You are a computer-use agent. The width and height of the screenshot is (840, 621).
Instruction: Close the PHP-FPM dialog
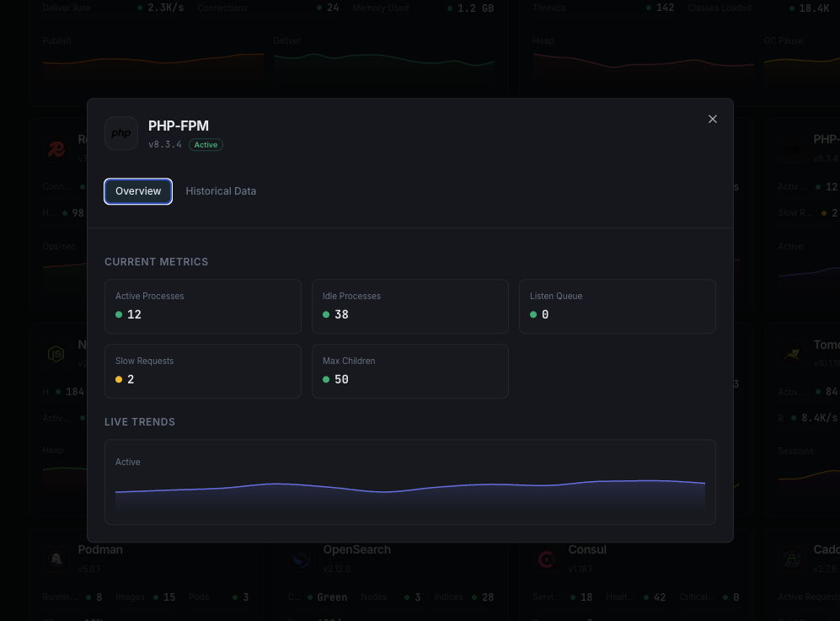(712, 119)
